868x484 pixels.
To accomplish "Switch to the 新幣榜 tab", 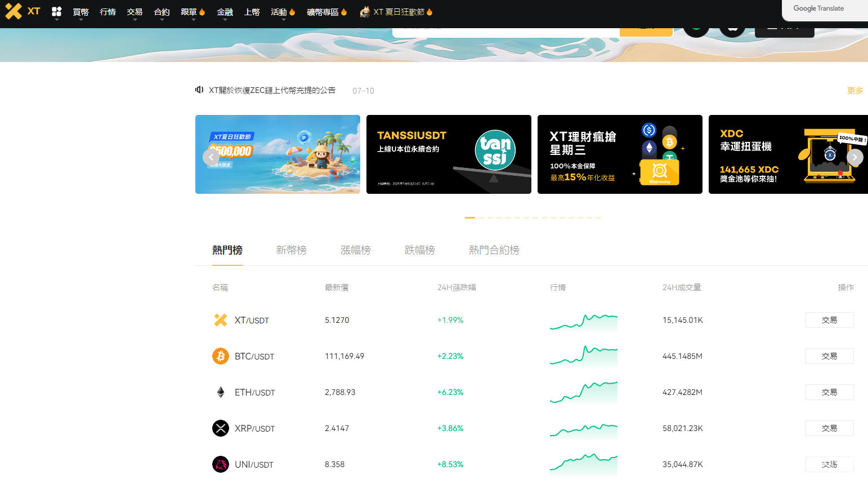I will coord(292,250).
